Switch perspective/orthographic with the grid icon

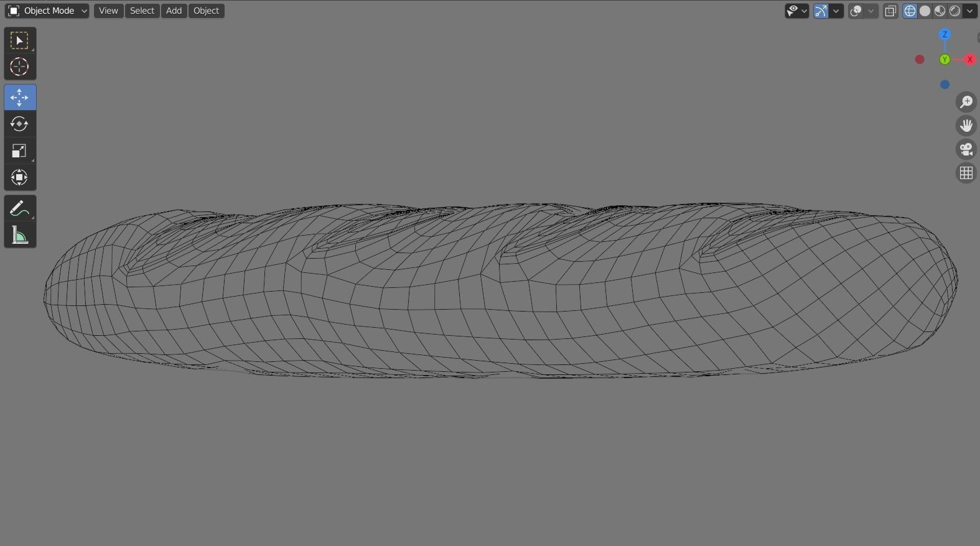(966, 173)
